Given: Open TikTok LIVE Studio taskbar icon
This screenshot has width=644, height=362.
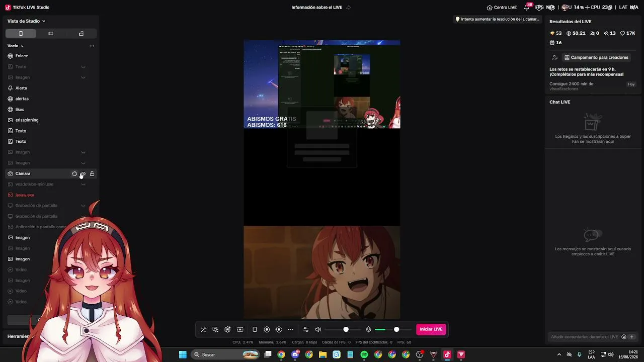Looking at the screenshot, I should [447, 354].
